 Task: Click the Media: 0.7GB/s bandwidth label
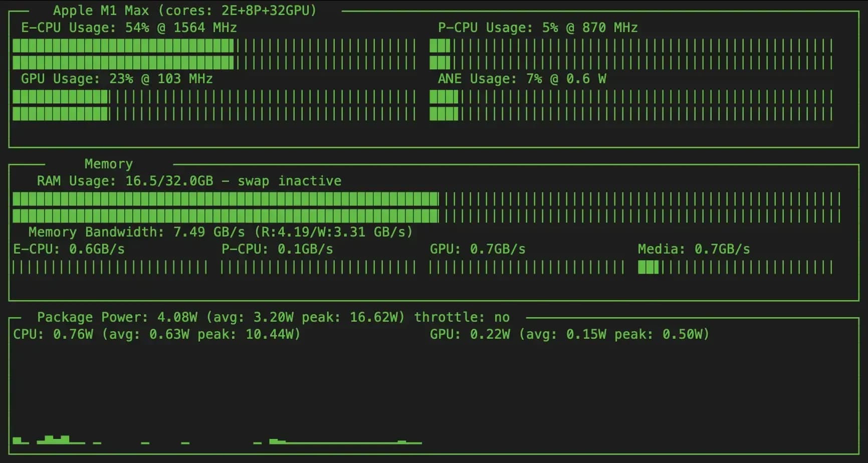coord(694,249)
